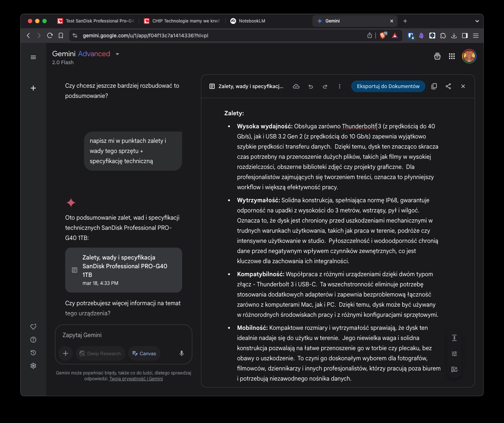
Task: Switch to the NotebookLM tab
Action: coord(252,21)
